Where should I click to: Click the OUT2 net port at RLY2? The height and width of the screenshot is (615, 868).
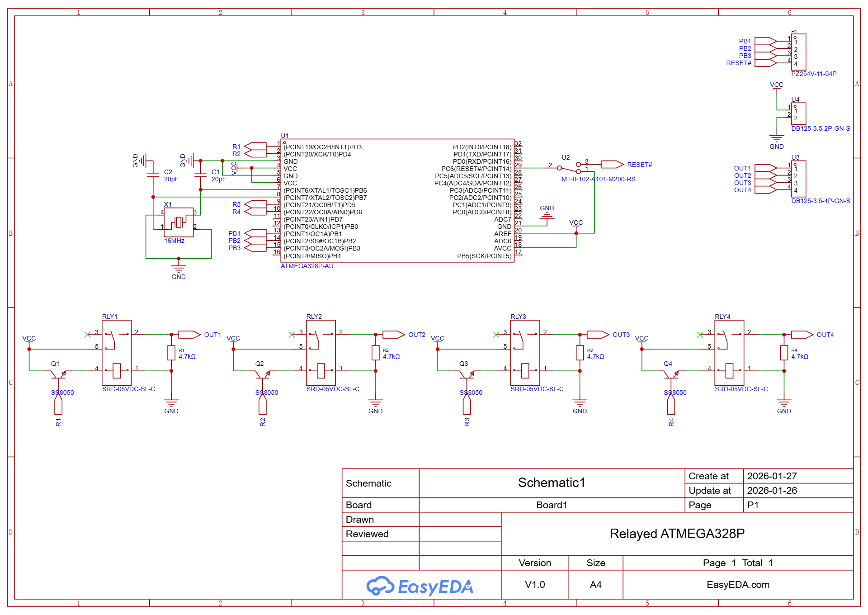click(394, 335)
